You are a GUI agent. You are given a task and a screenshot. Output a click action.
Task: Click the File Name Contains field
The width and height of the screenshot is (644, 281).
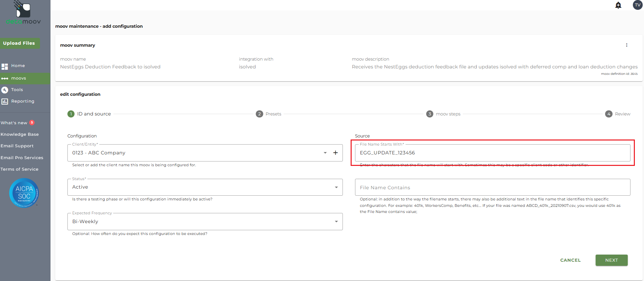click(492, 188)
